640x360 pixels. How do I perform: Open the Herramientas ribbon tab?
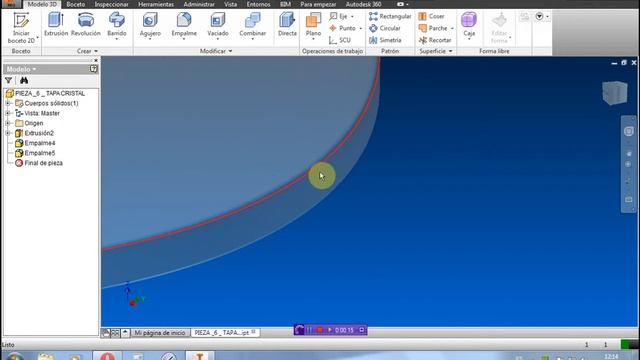coord(156,4)
